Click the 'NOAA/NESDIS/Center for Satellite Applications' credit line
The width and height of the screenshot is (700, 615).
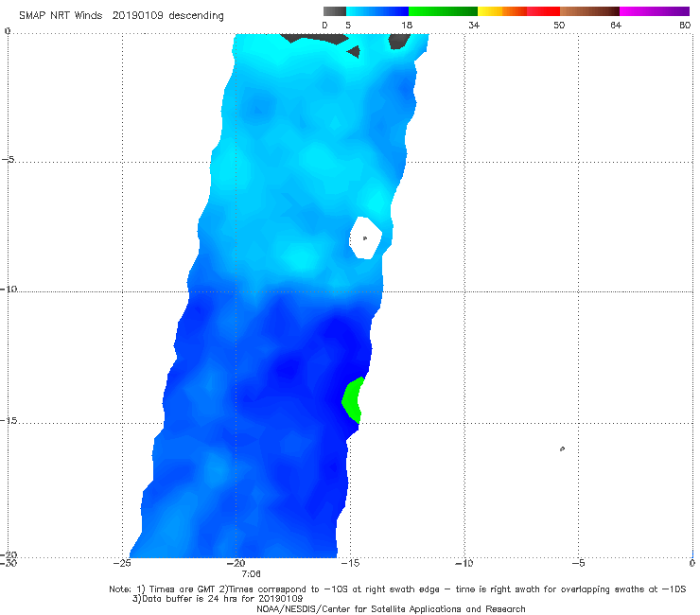391,609
